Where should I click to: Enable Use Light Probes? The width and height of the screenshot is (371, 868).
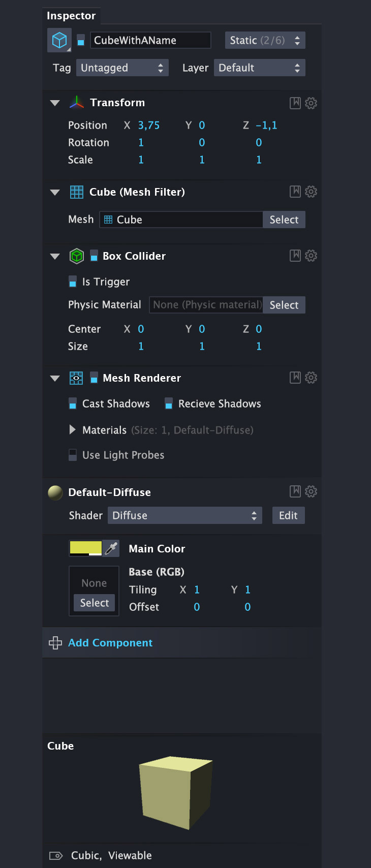click(x=73, y=455)
